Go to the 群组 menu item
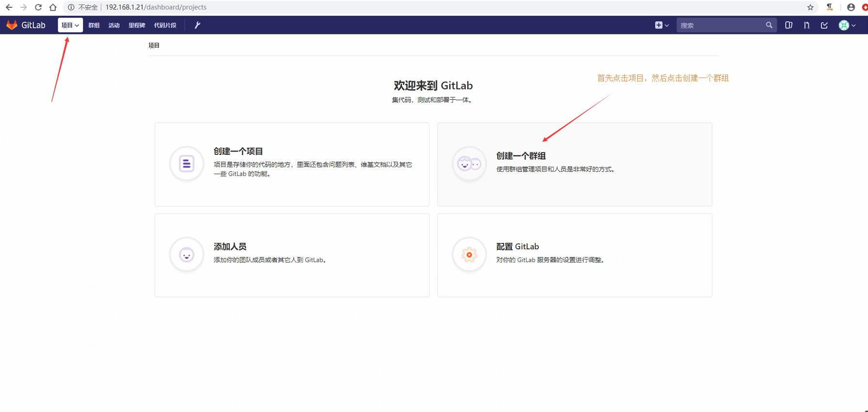The height and width of the screenshot is (412, 868). [x=94, y=25]
